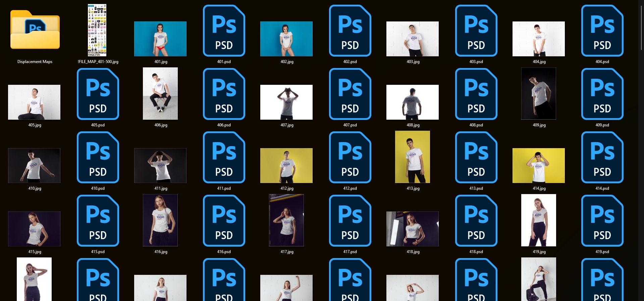Viewport: 644px width, 301px height.
Task: Select the 401.jpg blue background photo
Action: pyautogui.click(x=160, y=39)
